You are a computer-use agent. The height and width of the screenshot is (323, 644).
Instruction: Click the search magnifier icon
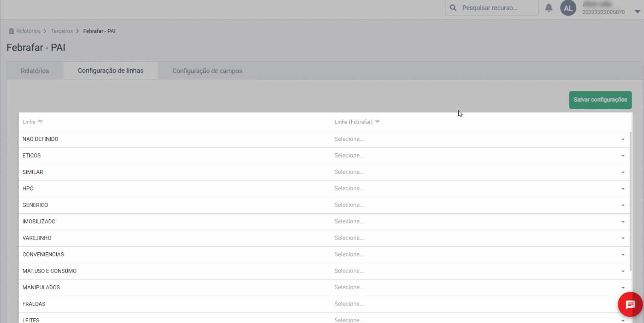453,8
